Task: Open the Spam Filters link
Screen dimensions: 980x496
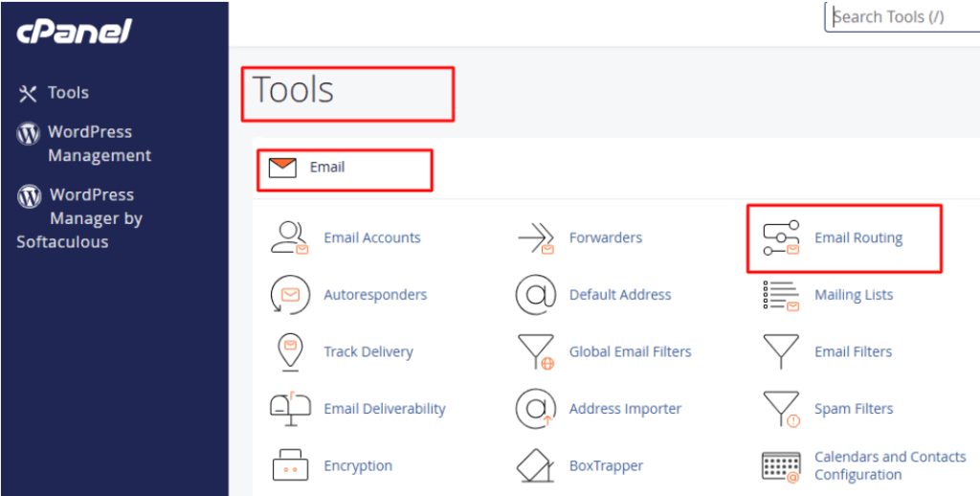Action: (854, 409)
